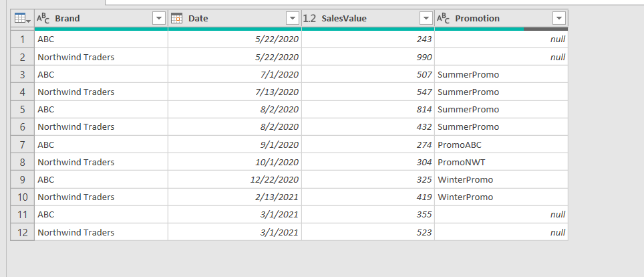Image resolution: width=644 pixels, height=277 pixels.
Task: Click the text type icon on Brand column
Action: (x=43, y=18)
